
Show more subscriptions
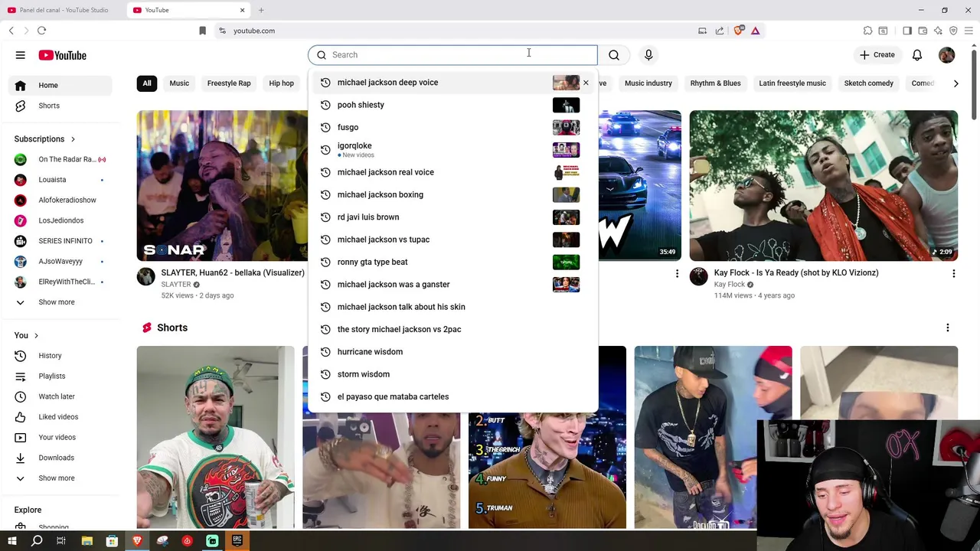(61, 302)
